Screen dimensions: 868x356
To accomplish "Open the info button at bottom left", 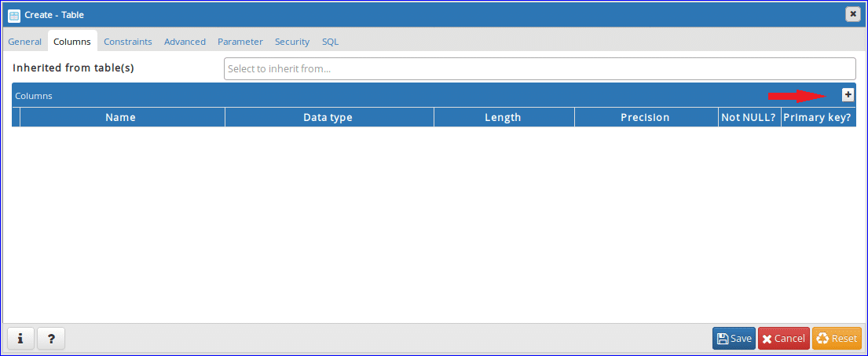I will (x=20, y=339).
